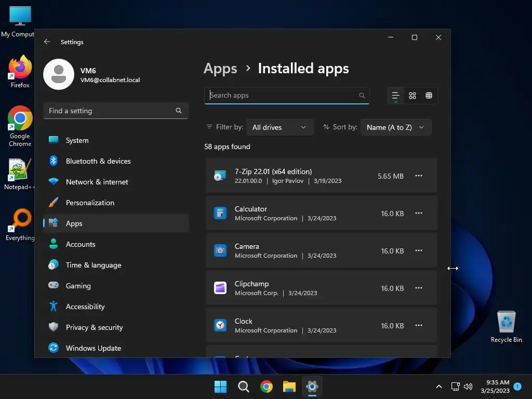Switch to tile view layout

pyautogui.click(x=429, y=96)
